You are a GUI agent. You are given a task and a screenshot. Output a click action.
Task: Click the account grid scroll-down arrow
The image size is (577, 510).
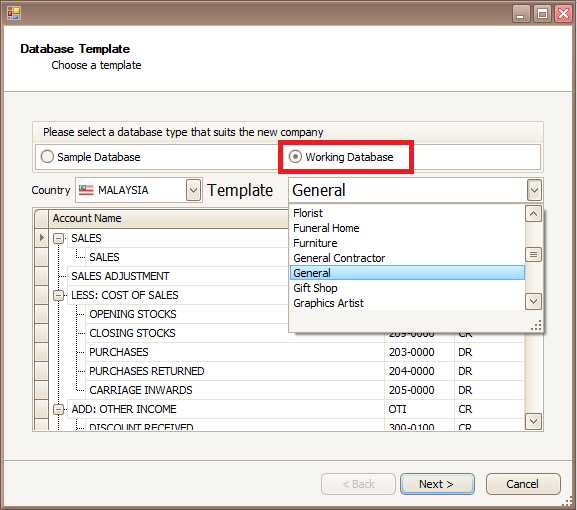pyautogui.click(x=534, y=421)
